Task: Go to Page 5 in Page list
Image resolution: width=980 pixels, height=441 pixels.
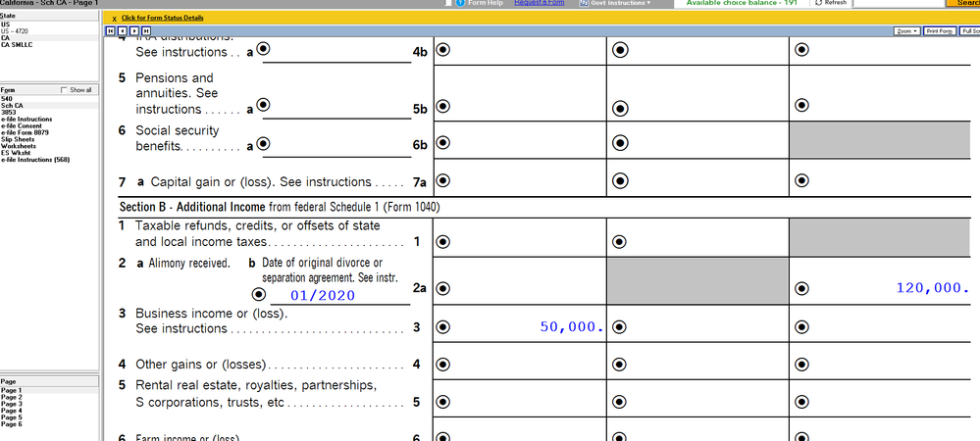Action: click(49, 417)
